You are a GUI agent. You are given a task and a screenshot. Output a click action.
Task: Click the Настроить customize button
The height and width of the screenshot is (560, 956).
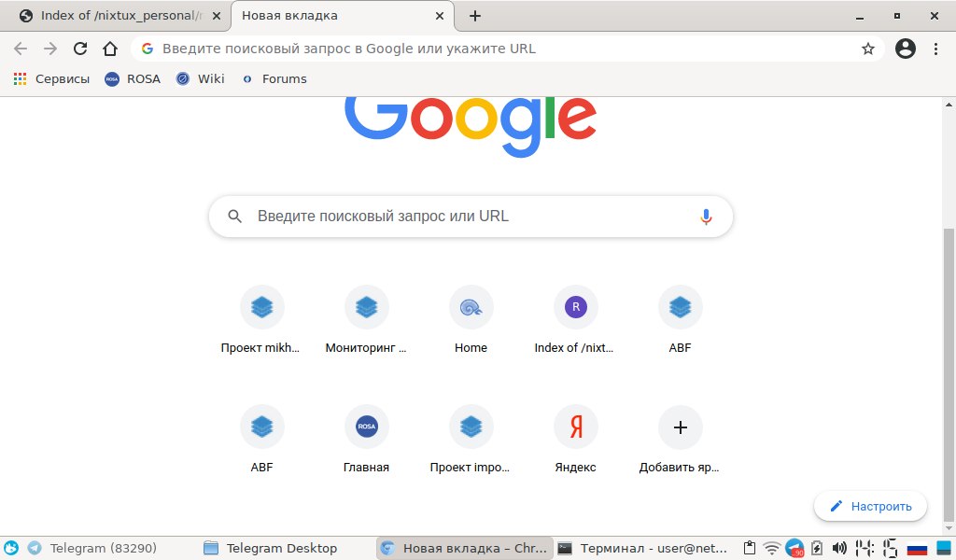point(871,507)
